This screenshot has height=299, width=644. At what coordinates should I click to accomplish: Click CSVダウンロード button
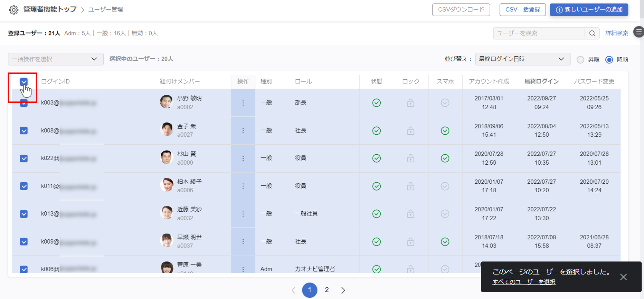click(x=461, y=10)
